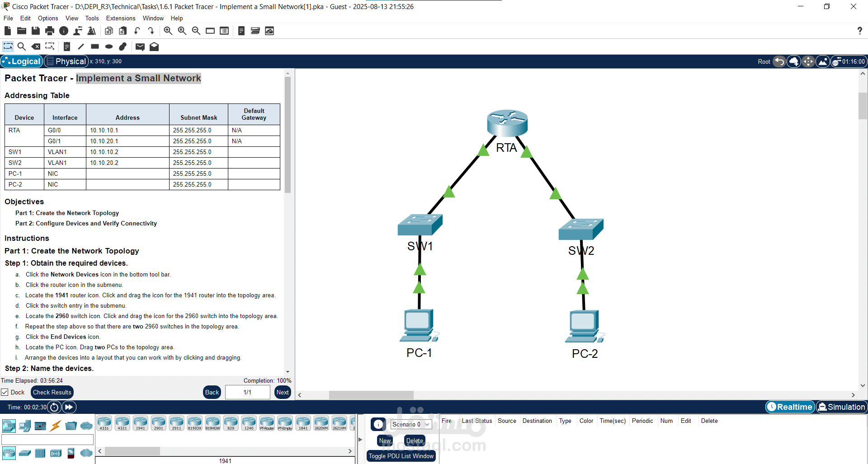Switch to Physical workspace view

tap(66, 61)
